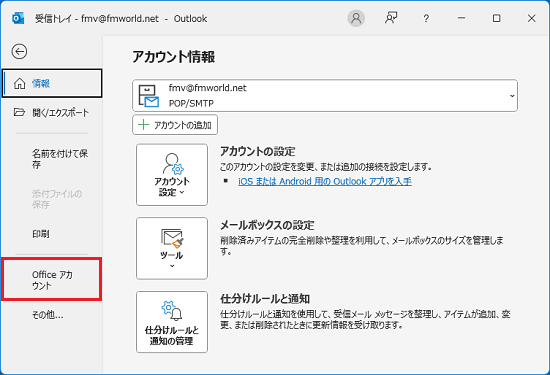Click 仕分けルールと通知の管理 button
550x375 pixels.
(172, 322)
